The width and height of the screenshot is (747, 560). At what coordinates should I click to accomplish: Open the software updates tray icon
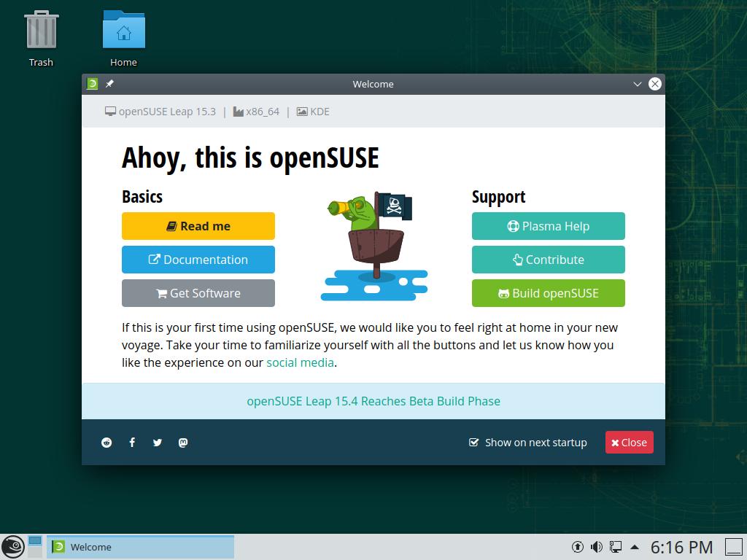click(x=578, y=547)
